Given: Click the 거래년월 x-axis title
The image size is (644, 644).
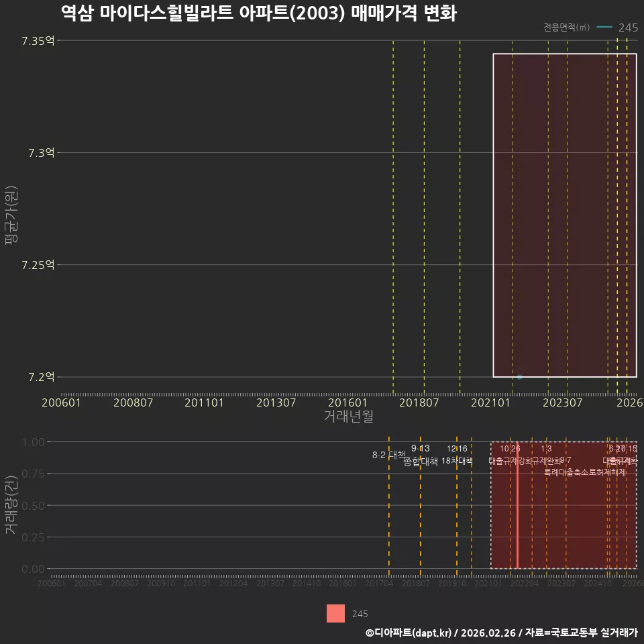Looking at the screenshot, I should [x=349, y=416].
